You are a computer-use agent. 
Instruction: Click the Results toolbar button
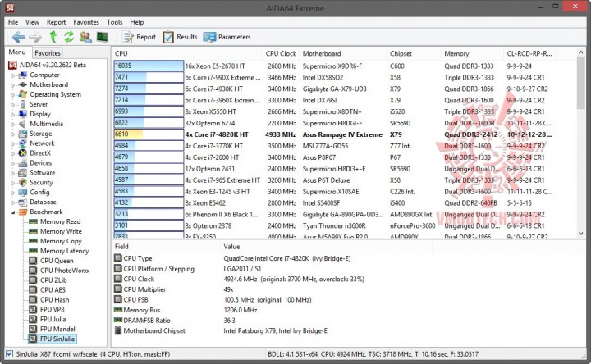click(180, 37)
